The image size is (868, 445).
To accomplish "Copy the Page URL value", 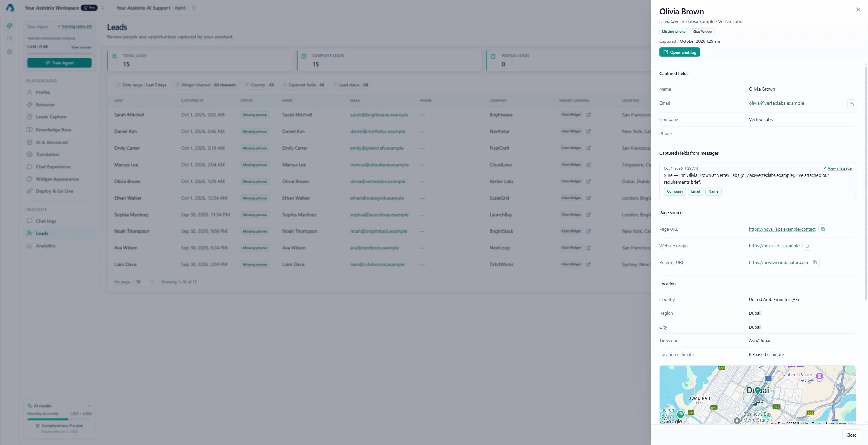I will pos(823,229).
